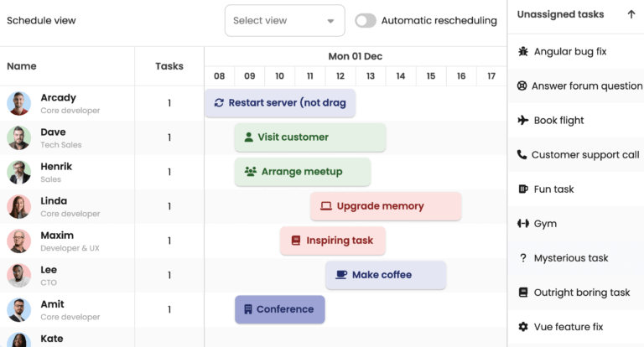Click the Mon 01 Dec date header
The width and height of the screenshot is (644, 347).
tap(356, 56)
